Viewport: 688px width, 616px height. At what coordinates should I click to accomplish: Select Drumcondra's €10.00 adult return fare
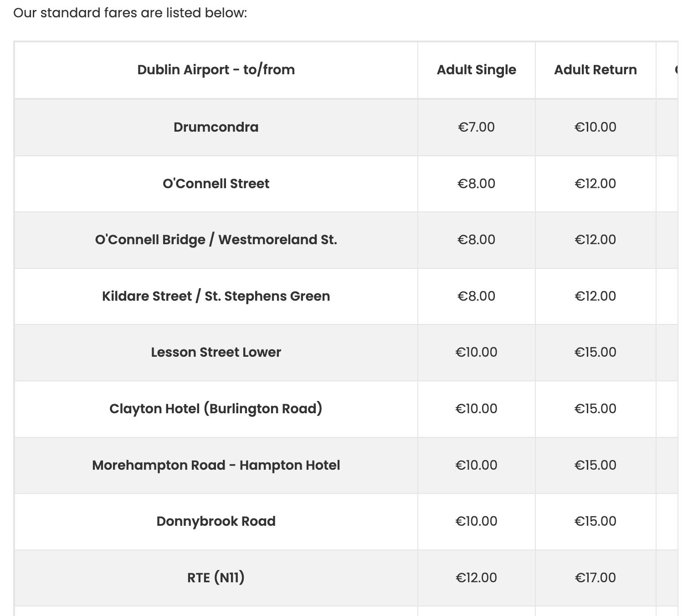click(x=595, y=127)
